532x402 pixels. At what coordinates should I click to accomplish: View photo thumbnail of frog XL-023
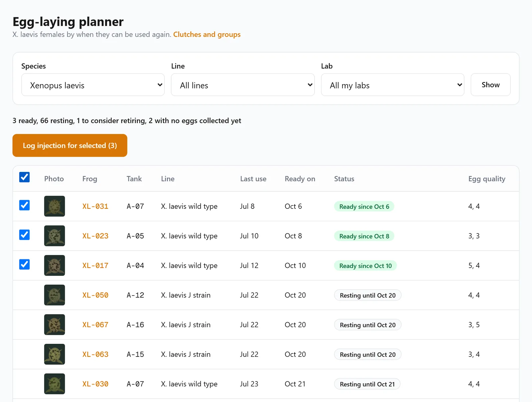coord(55,236)
